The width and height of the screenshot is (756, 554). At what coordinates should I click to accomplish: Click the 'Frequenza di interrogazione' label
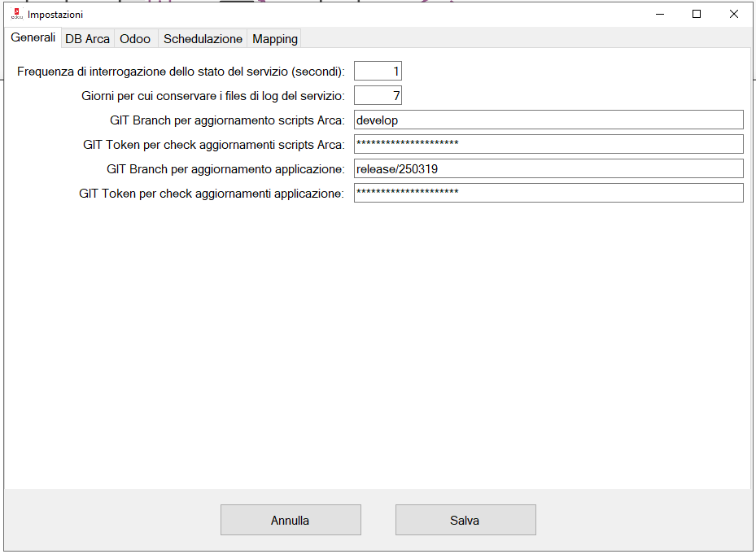click(x=181, y=72)
